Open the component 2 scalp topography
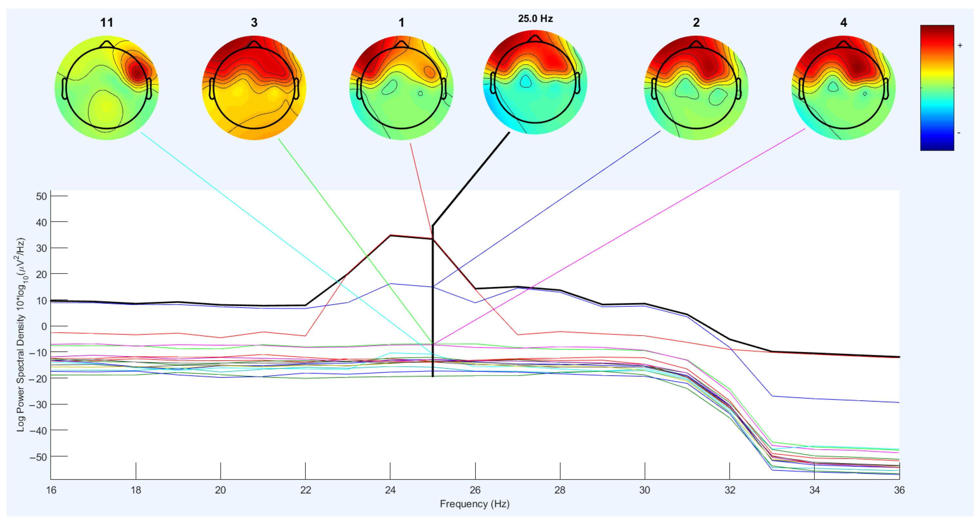 click(696, 88)
